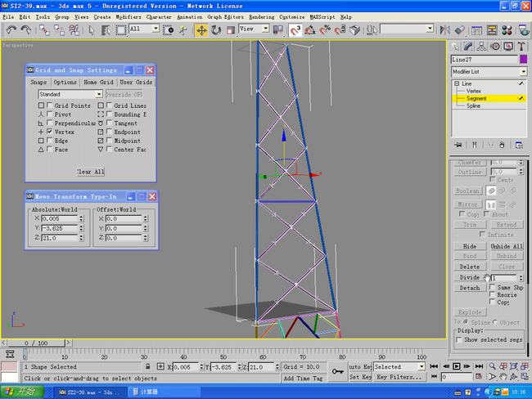
Task: Enable the Face snap checkbox
Action: coord(50,149)
